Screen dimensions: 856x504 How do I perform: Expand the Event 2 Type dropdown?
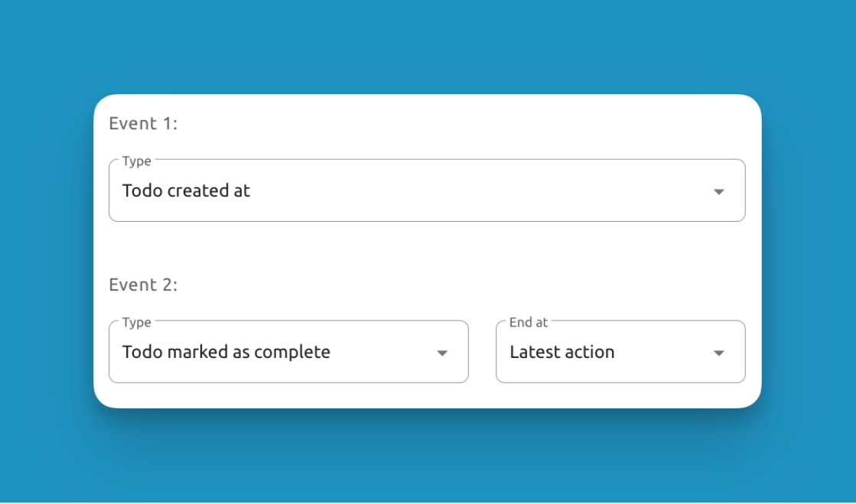point(288,352)
